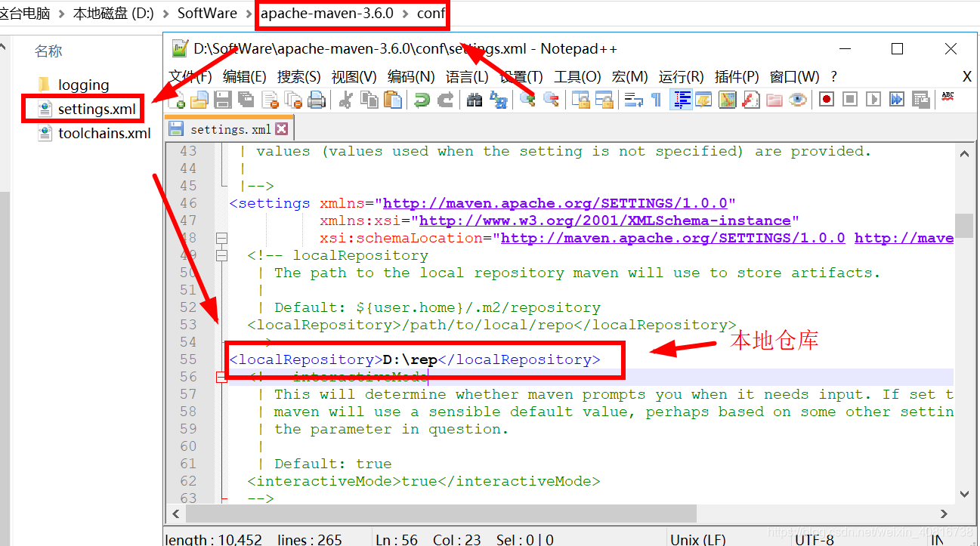
Task: Open the maven.apache.org/SETTINGS/1.0.0 xmlns link
Action: point(555,203)
